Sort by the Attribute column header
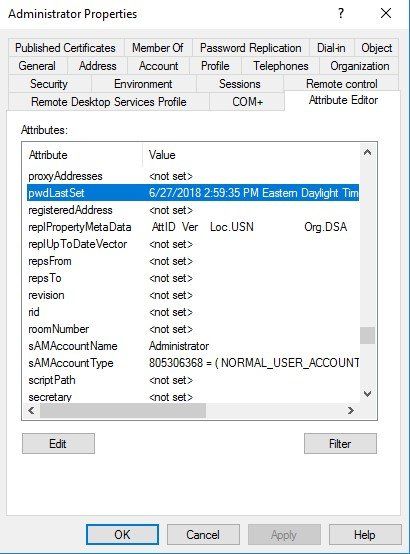 coord(84,155)
